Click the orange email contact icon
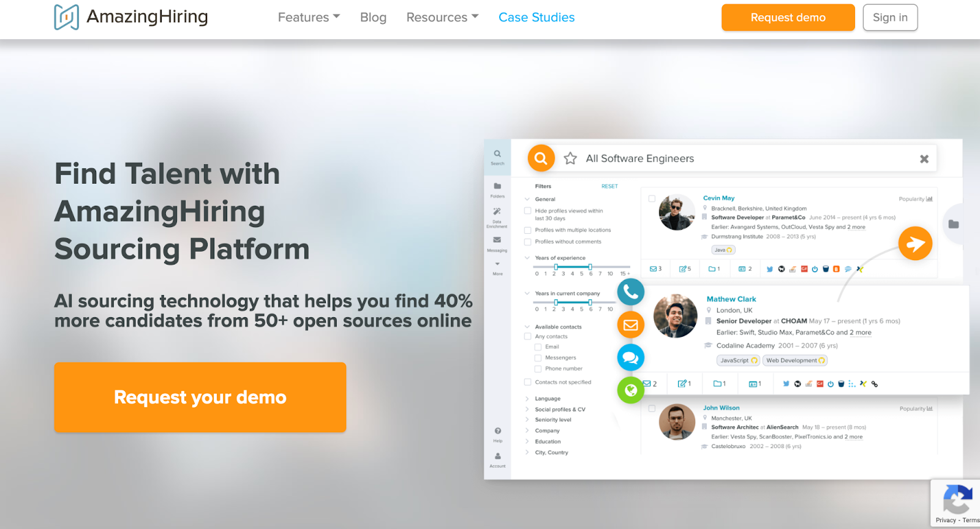The width and height of the screenshot is (980, 529). 631,325
